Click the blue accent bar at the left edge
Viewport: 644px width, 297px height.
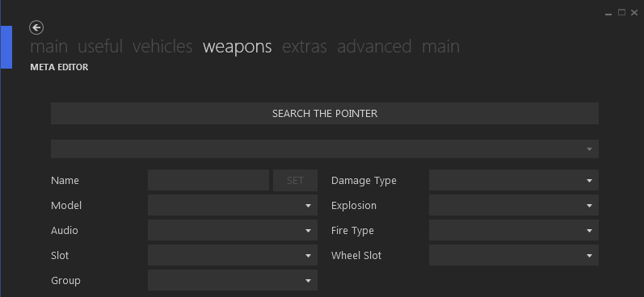point(6,47)
